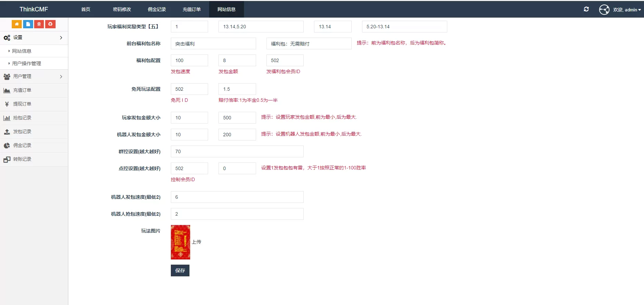Select 用户操作管理 in the sidebar

click(27, 63)
